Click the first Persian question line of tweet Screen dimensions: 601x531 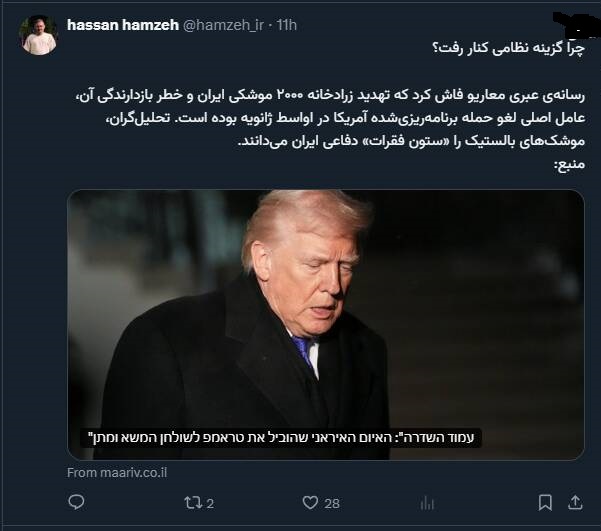point(508,49)
